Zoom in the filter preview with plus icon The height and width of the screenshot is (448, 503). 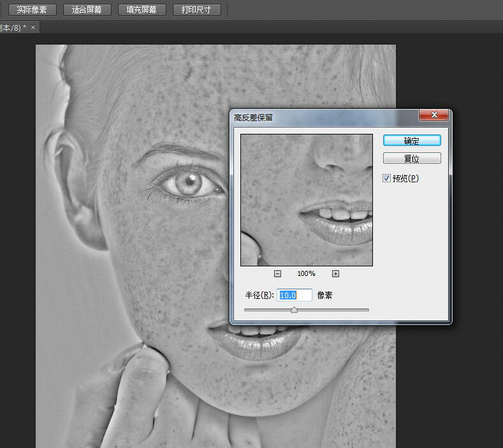(x=335, y=273)
